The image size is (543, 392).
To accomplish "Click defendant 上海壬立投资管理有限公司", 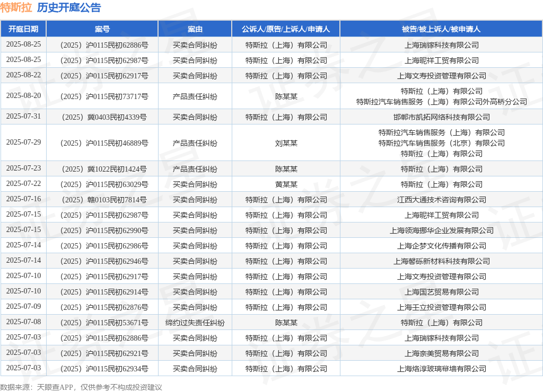I will pos(442,307).
